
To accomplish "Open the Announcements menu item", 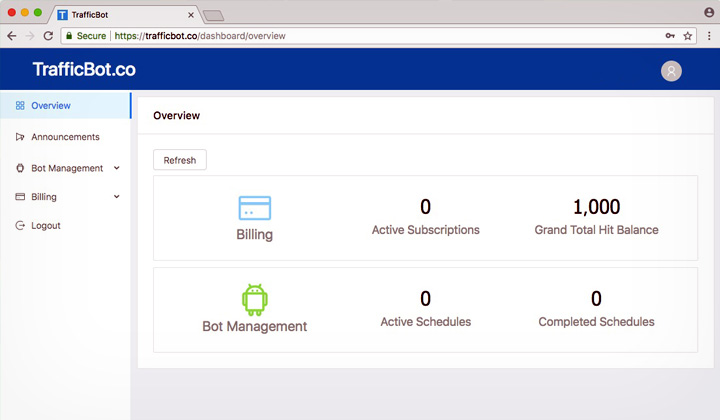I will [x=65, y=137].
